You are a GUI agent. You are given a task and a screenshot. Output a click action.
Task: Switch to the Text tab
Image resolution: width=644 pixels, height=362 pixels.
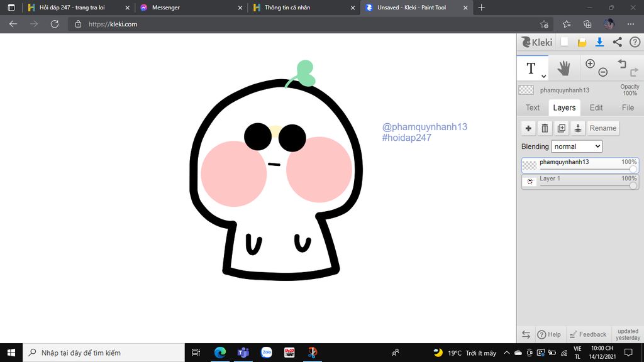(x=532, y=107)
